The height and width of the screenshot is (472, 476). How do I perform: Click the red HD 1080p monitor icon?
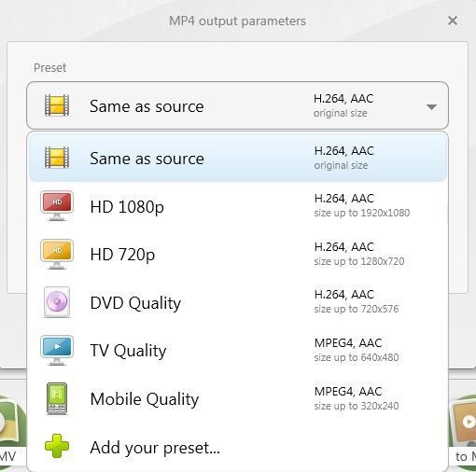click(57, 206)
